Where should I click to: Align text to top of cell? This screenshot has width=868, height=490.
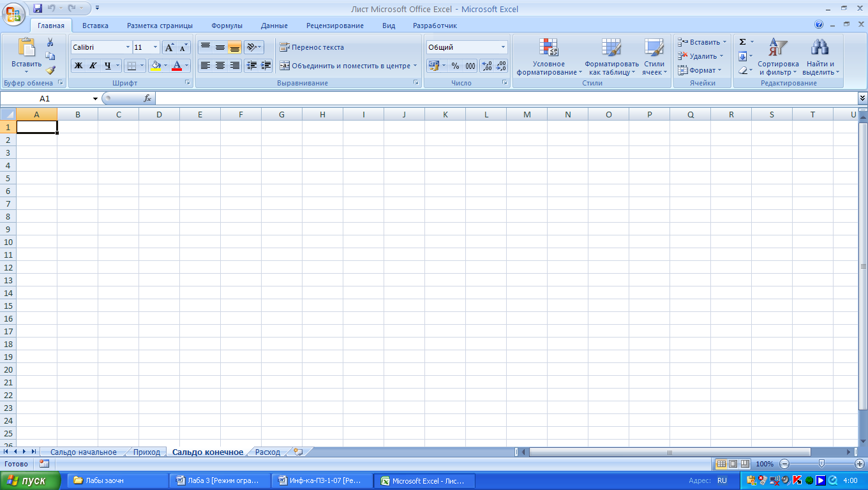coord(206,47)
